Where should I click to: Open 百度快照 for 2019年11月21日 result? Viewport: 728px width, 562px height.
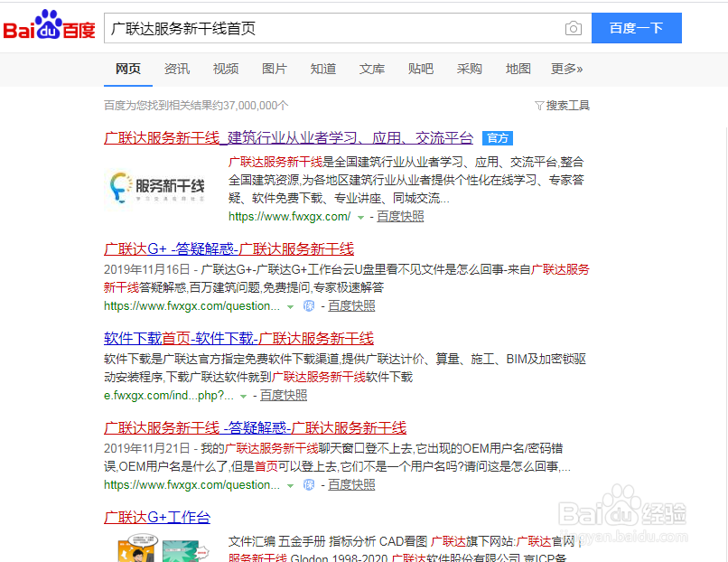351,485
